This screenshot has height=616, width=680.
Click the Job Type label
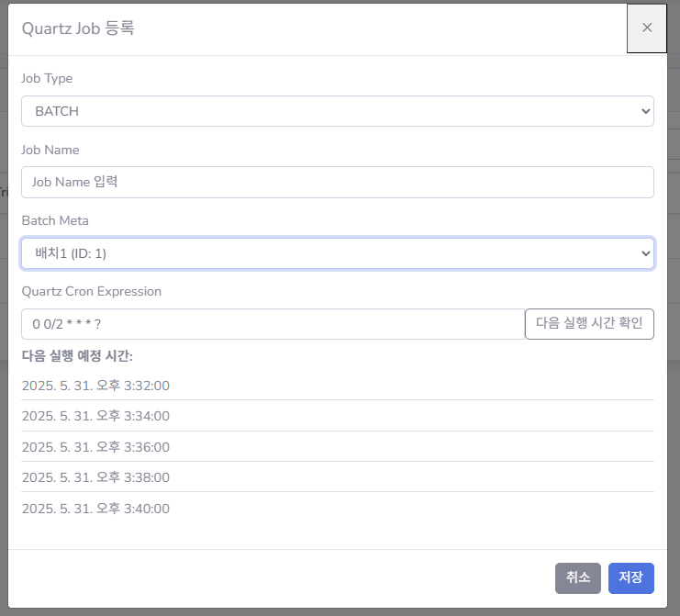(47, 79)
